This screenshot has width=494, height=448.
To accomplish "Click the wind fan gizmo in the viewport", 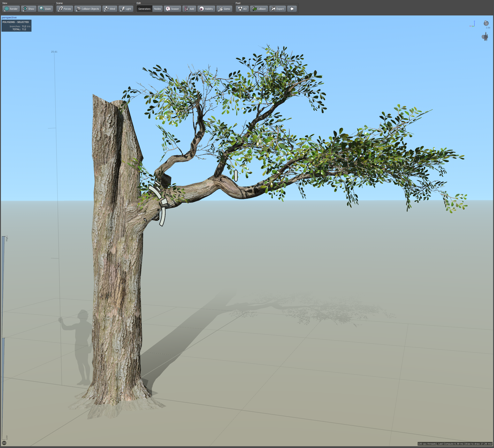I will (485, 37).
